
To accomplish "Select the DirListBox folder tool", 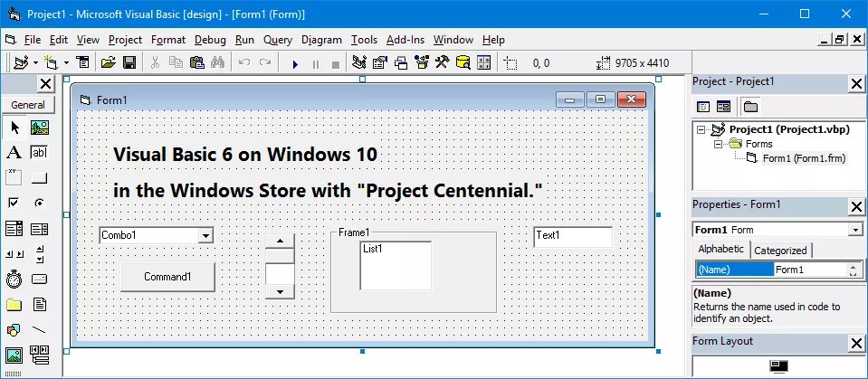I will click(x=14, y=304).
